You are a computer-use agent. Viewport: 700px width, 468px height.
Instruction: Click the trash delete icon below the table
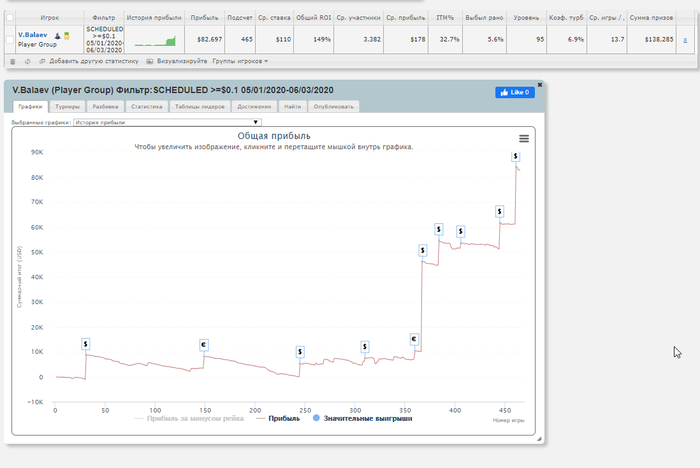[x=12, y=62]
